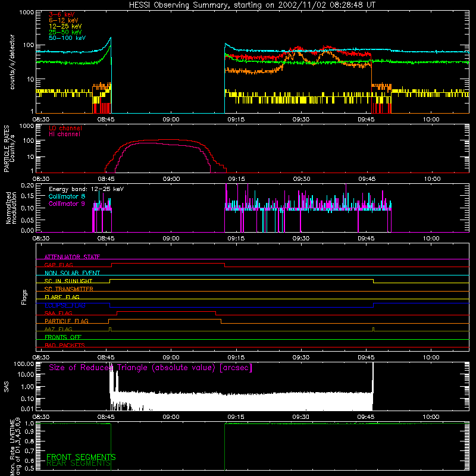Image resolution: width=476 pixels, height=476 pixels.
Task: Click the 'Collimator 8' legend label
Action: [x=67, y=196]
